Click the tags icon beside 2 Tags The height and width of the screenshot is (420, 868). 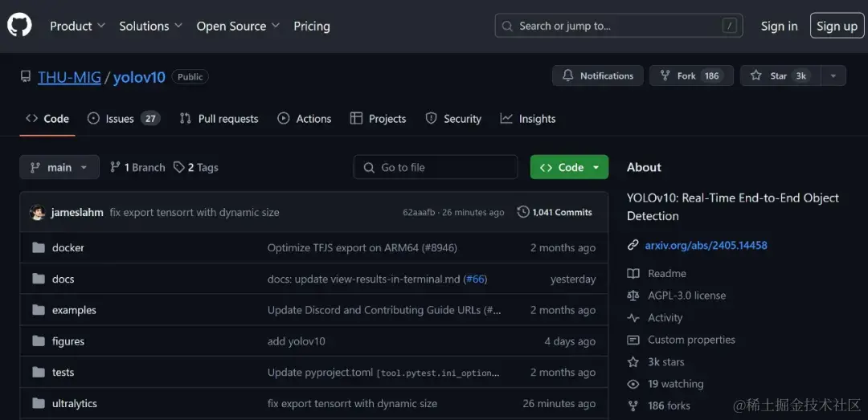pos(179,167)
